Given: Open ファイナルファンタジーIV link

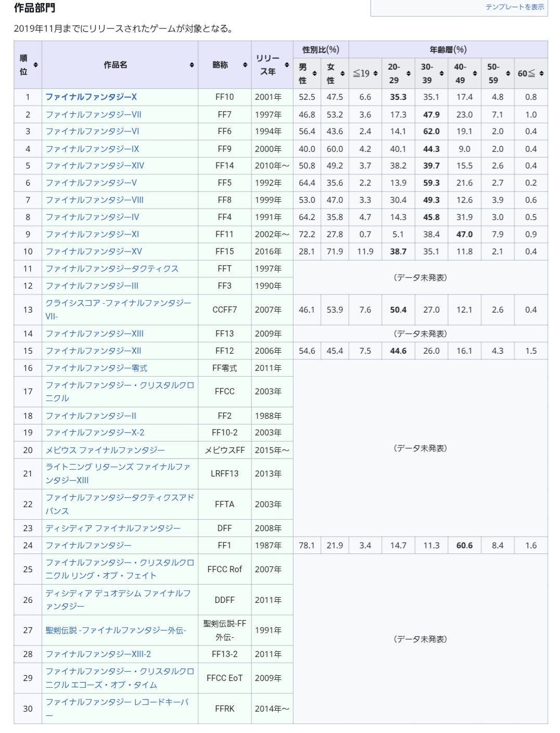Looking at the screenshot, I should click(92, 217).
